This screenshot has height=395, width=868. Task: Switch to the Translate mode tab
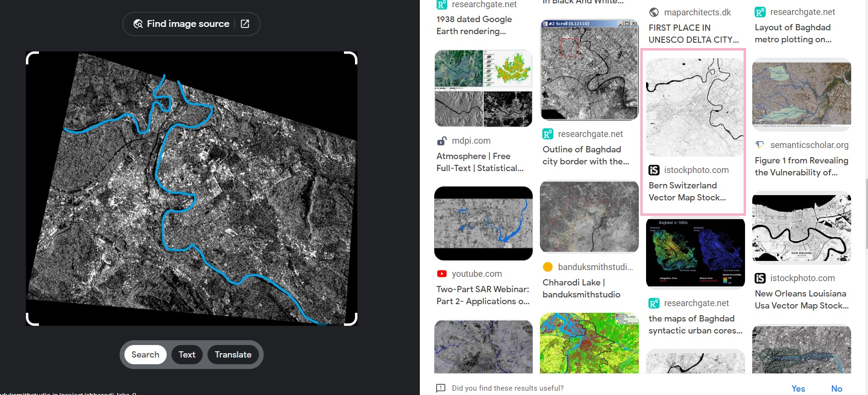pos(233,355)
